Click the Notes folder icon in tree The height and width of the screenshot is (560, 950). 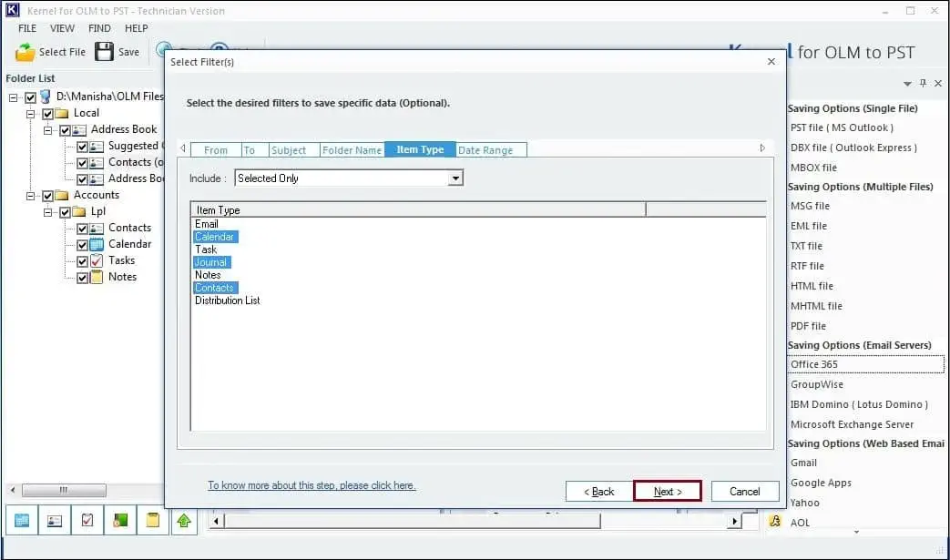(x=97, y=278)
